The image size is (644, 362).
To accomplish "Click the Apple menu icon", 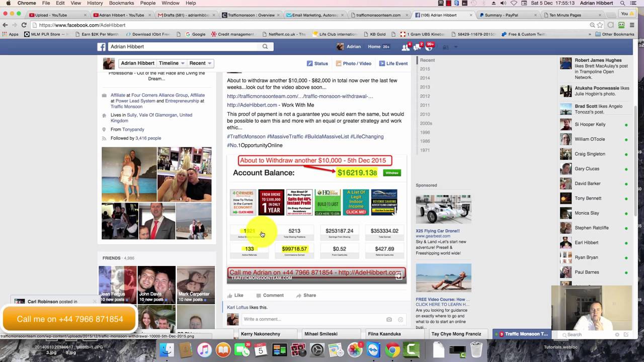I will [7, 3].
